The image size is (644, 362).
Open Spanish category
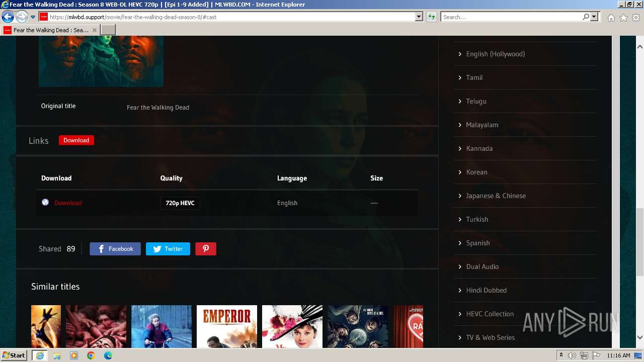coord(477,243)
